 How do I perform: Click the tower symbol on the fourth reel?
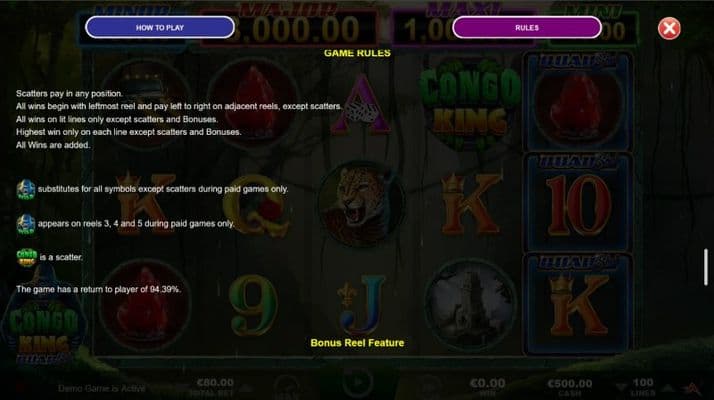tap(470, 304)
